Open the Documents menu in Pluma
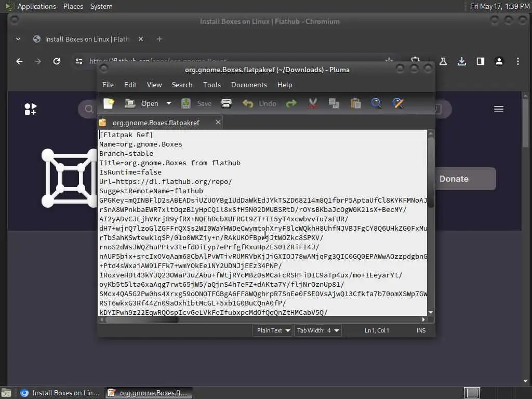This screenshot has width=532, height=399. click(249, 85)
